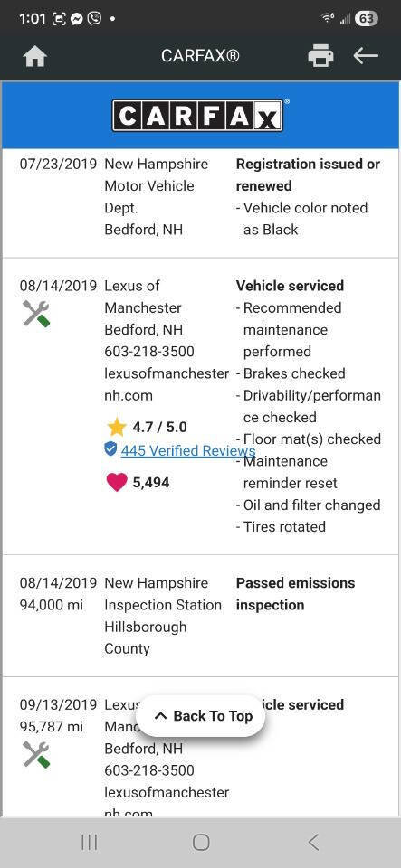Open Android recent apps button
Screen dimensions: 401x868
[90, 843]
